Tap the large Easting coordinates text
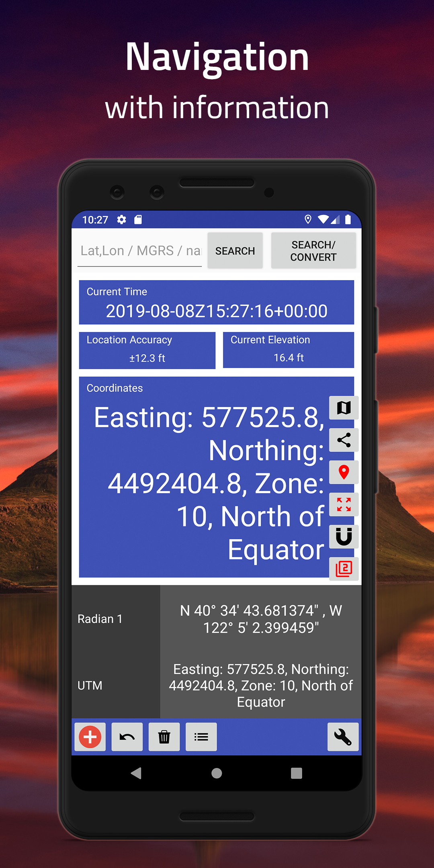 pyautogui.click(x=209, y=483)
